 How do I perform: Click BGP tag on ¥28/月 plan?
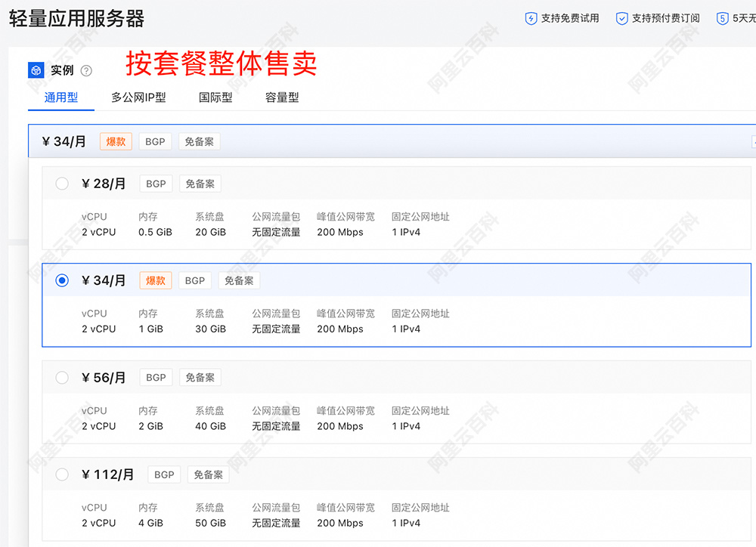coord(156,184)
